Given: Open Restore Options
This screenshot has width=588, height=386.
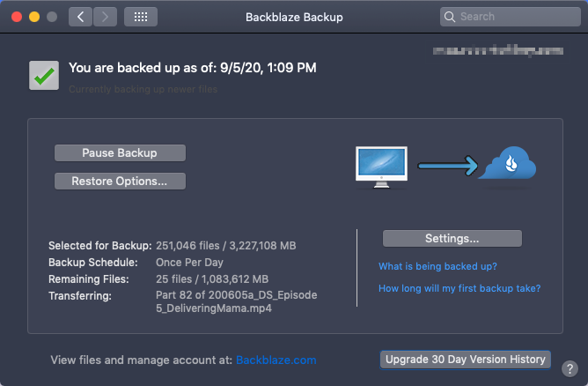Looking at the screenshot, I should (x=120, y=181).
